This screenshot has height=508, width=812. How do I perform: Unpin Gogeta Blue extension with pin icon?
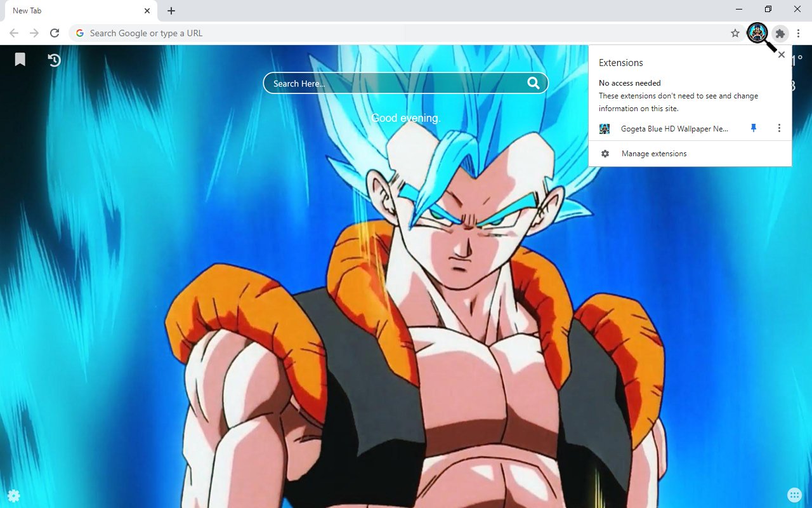point(754,128)
